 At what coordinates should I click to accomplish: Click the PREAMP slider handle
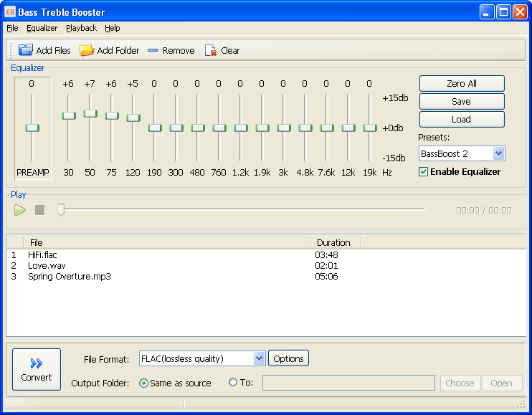[x=32, y=128]
